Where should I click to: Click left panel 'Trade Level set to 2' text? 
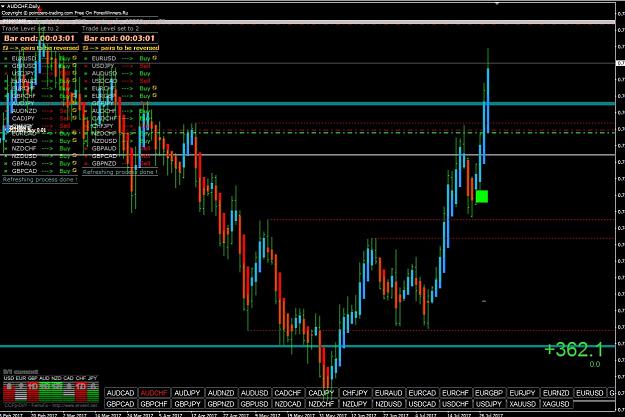(x=30, y=29)
